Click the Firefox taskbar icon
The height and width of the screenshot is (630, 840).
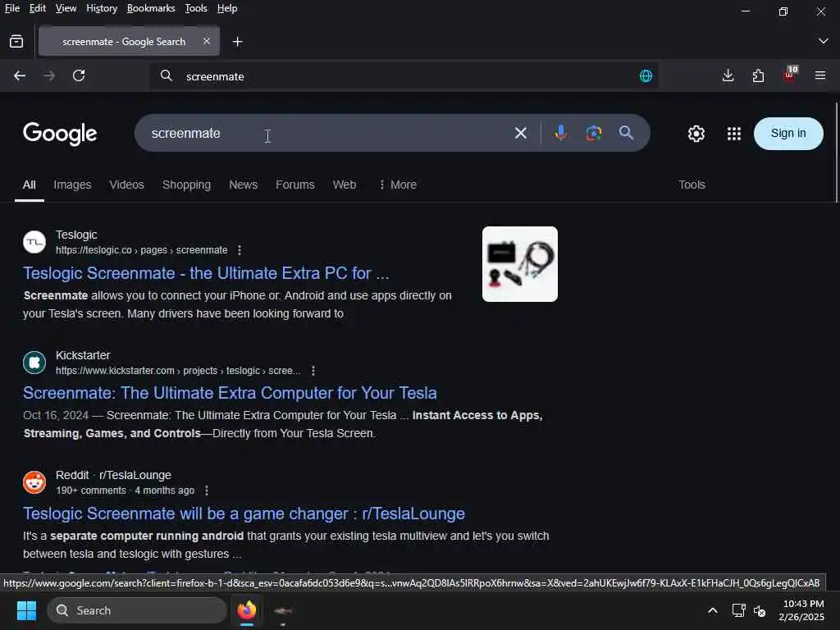247,610
